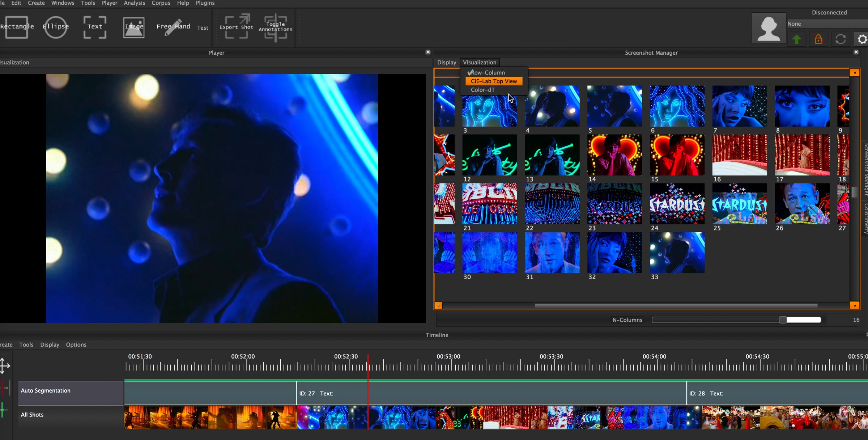Open settings via the gear icon
The height and width of the screenshot is (440, 868).
pyautogui.click(x=862, y=39)
